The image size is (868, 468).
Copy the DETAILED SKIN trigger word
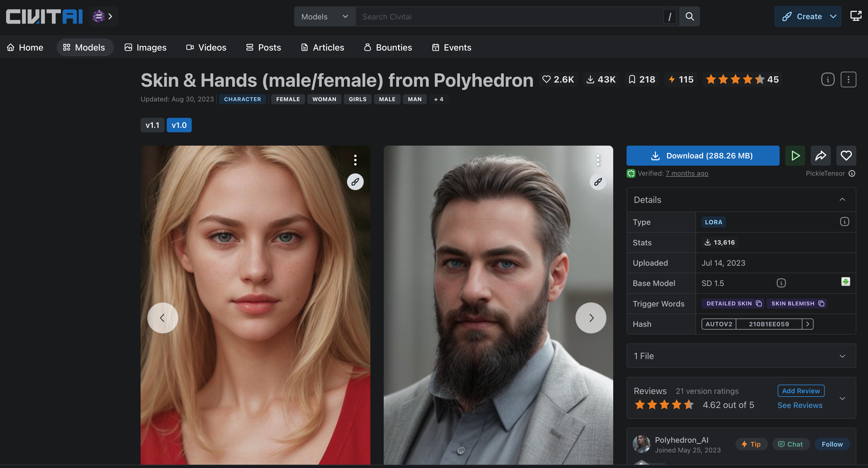coord(759,303)
